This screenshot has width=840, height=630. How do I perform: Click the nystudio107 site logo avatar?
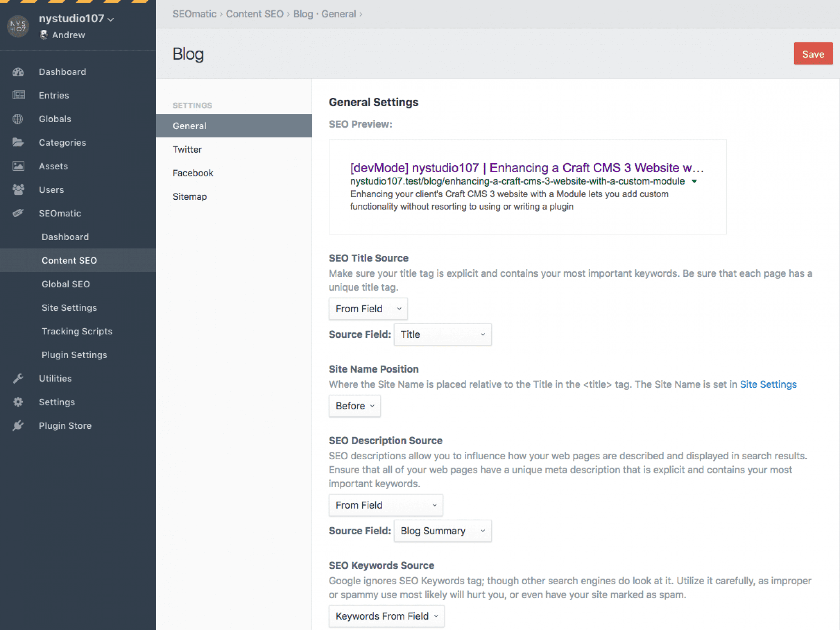click(x=18, y=26)
